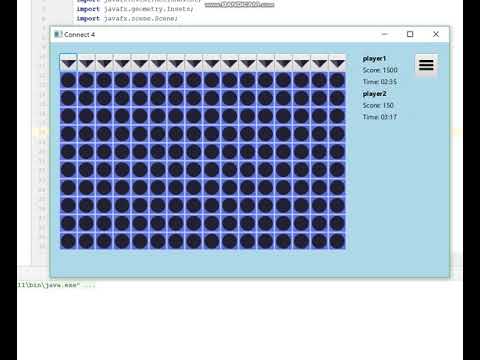Drop a piece in the fifth column arrow

pos(140,63)
